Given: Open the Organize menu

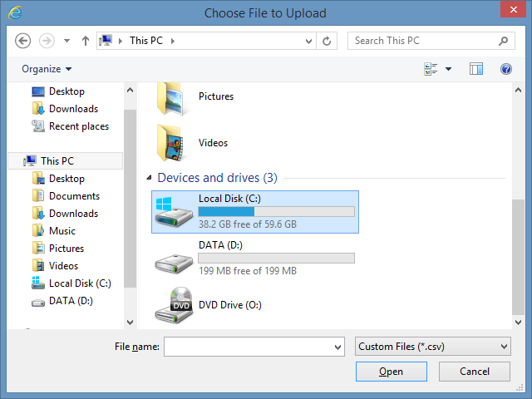Looking at the screenshot, I should 47,69.
